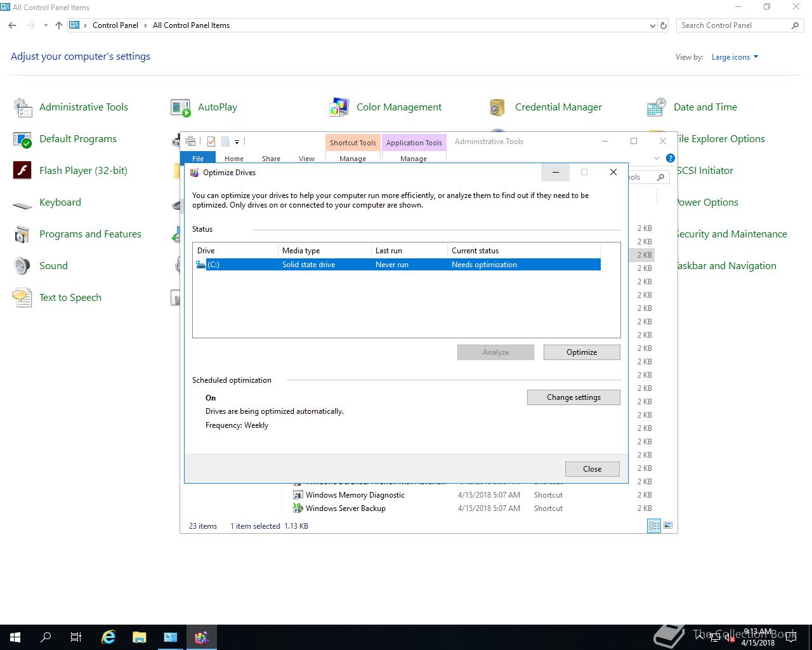Open the File tab in Explorer

pyautogui.click(x=198, y=158)
